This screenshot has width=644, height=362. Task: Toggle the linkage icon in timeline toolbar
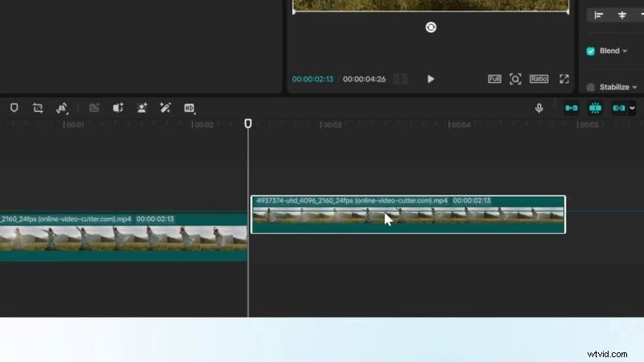618,108
